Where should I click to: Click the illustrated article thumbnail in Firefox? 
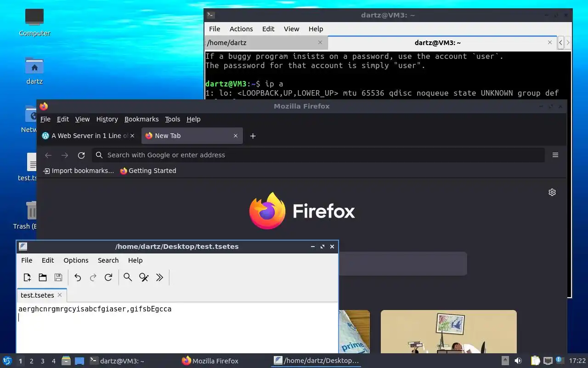pyautogui.click(x=449, y=332)
